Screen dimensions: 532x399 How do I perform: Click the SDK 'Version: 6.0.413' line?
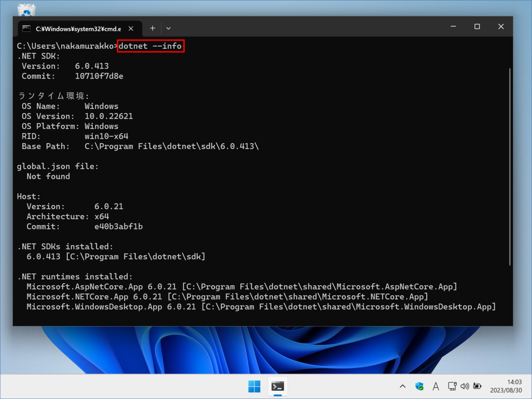pyautogui.click(x=65, y=66)
